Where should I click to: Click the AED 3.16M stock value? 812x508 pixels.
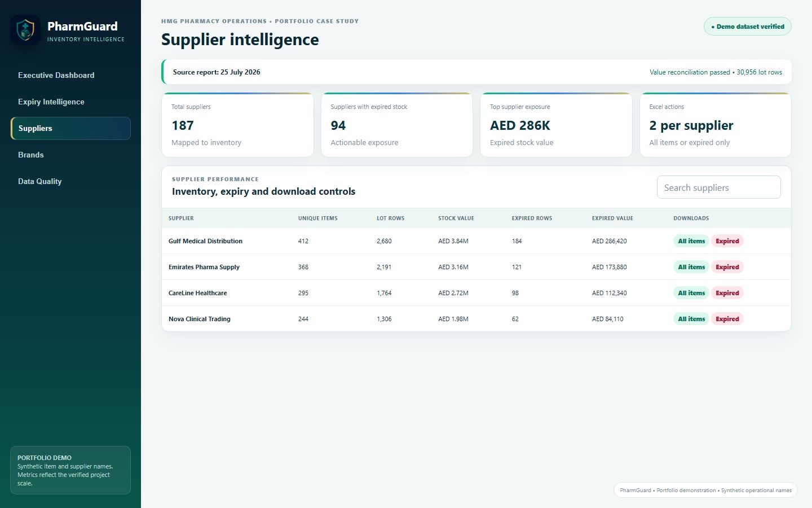coord(453,267)
